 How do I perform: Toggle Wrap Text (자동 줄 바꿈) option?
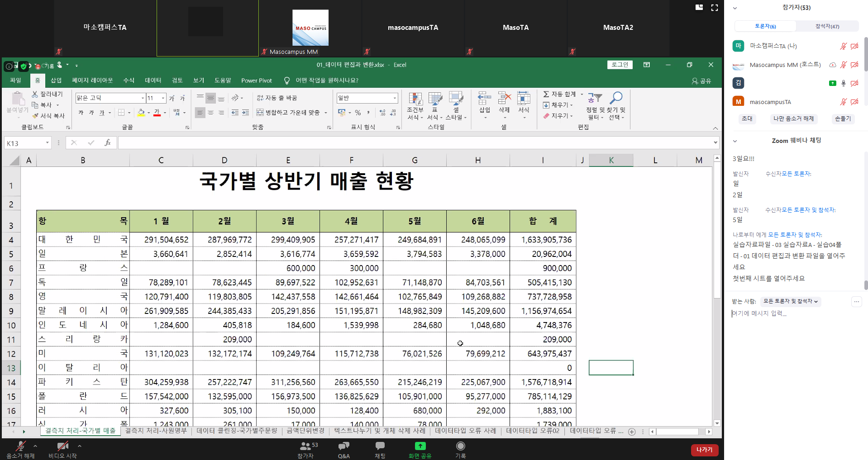point(277,98)
